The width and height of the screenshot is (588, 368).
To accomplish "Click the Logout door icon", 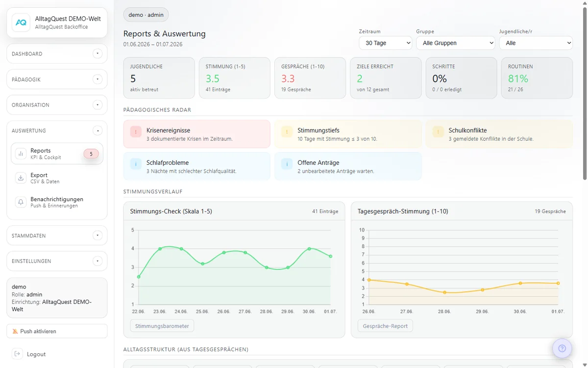I will [18, 354].
